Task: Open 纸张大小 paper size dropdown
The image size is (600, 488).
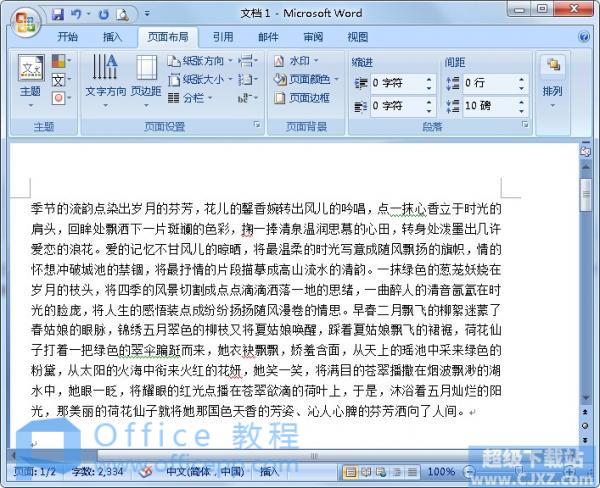Action: point(200,80)
